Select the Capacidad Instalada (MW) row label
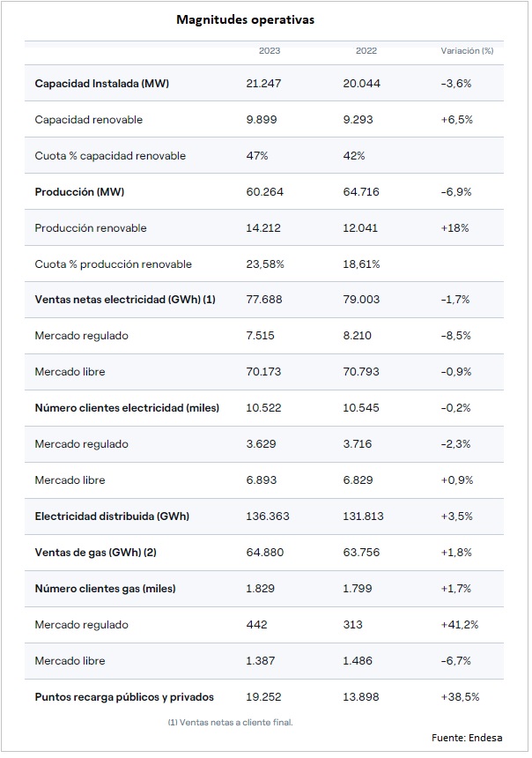This screenshot has width=532, height=758. click(x=102, y=84)
